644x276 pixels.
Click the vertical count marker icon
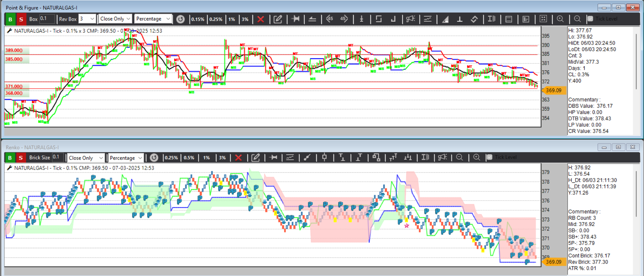pos(361,19)
